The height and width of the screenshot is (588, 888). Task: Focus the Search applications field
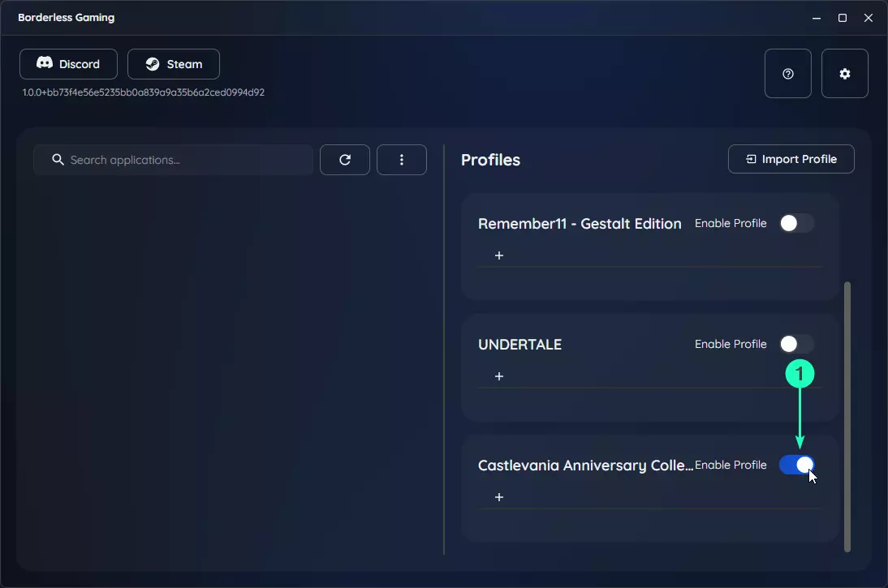coord(173,160)
